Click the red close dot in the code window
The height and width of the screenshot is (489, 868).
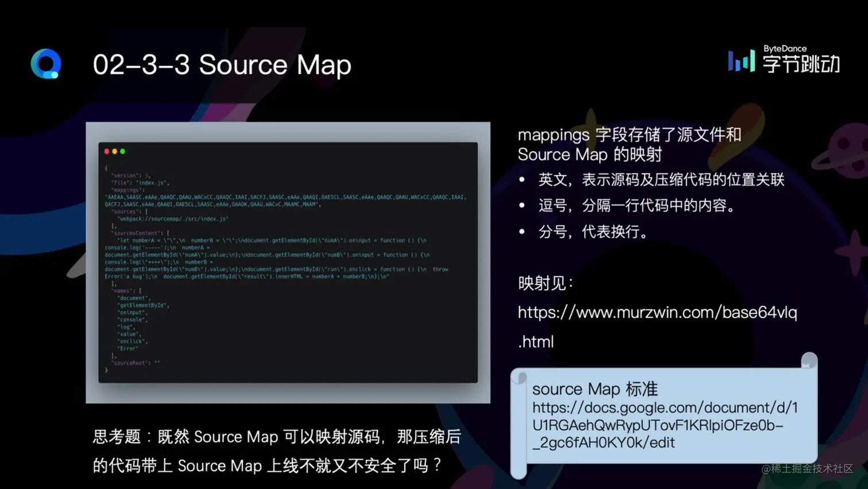[x=107, y=152]
